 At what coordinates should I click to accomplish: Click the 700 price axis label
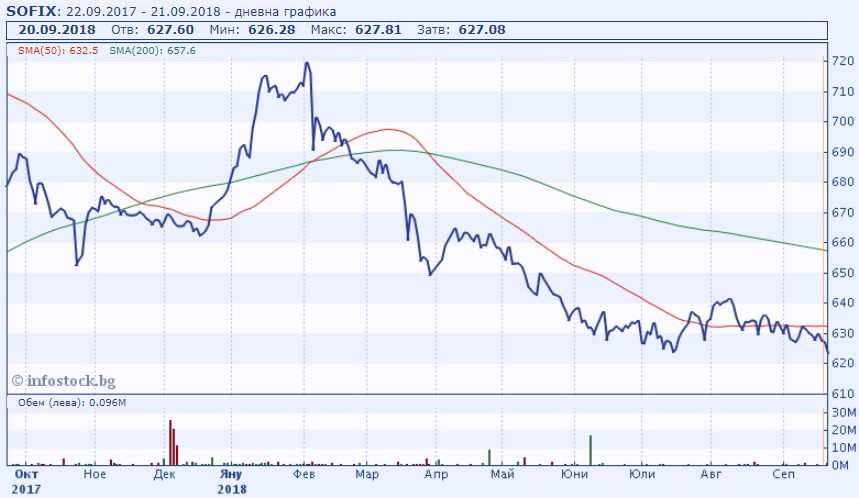pos(843,121)
